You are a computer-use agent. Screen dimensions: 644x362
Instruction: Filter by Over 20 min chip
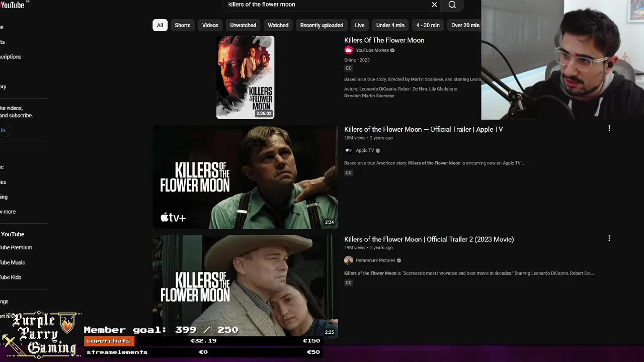coord(464,25)
